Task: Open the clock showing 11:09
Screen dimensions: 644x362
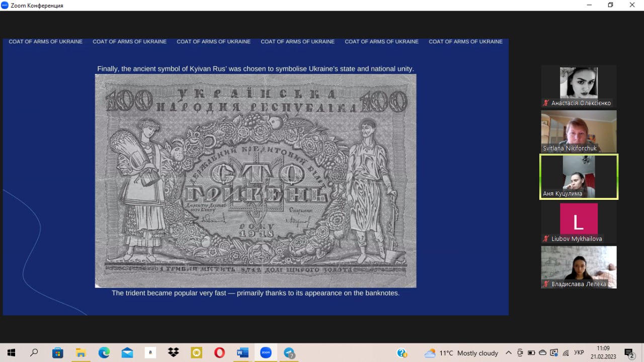Action: tap(603, 352)
